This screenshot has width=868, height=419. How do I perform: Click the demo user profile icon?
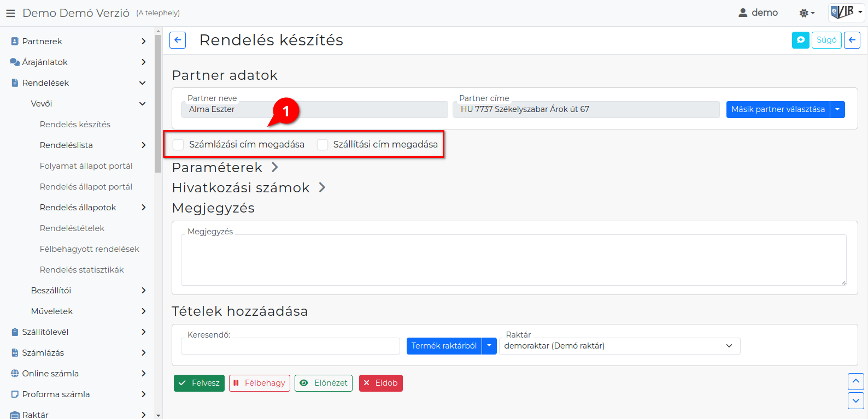(743, 13)
